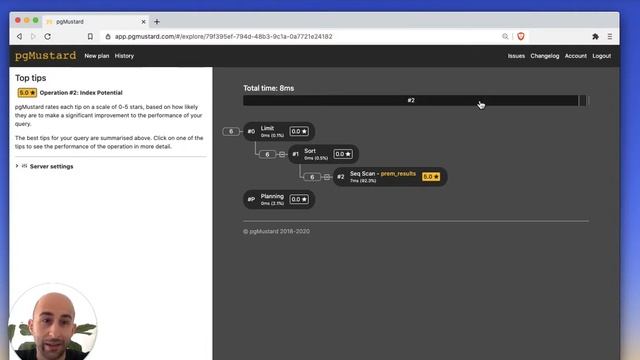The height and width of the screenshot is (360, 640).
Task: Open the History page
Action: 124,56
